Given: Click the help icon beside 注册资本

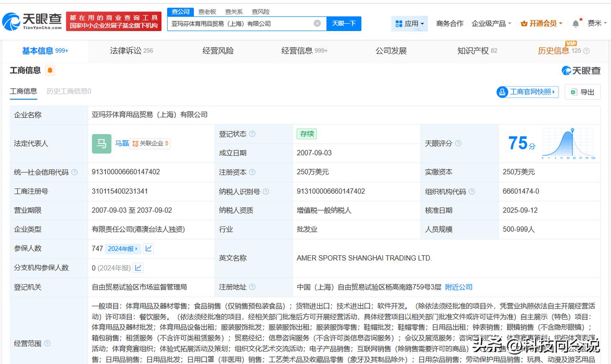Looking at the screenshot, I should [x=252, y=172].
